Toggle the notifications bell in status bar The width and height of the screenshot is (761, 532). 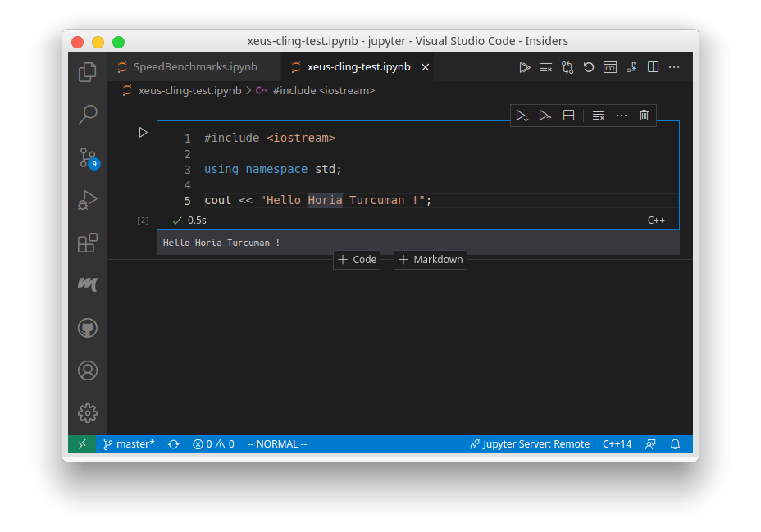pos(676,444)
